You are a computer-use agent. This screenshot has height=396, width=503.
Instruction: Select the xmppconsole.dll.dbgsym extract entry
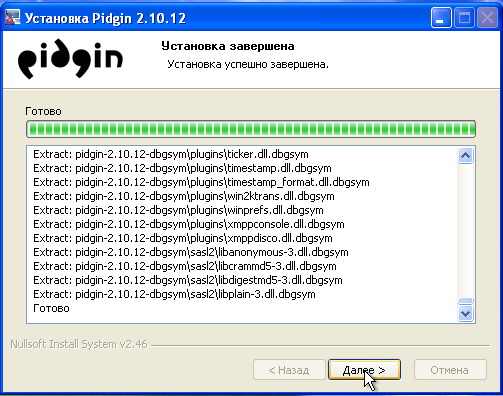(189, 224)
